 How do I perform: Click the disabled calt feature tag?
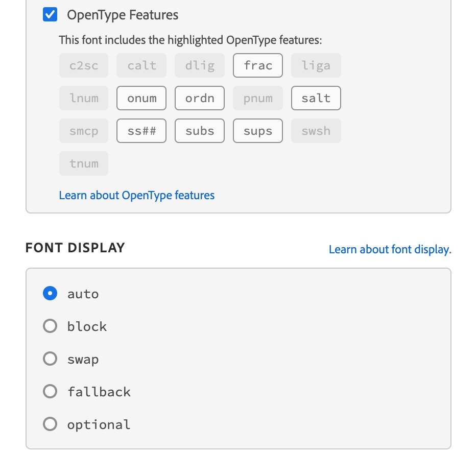141,65
